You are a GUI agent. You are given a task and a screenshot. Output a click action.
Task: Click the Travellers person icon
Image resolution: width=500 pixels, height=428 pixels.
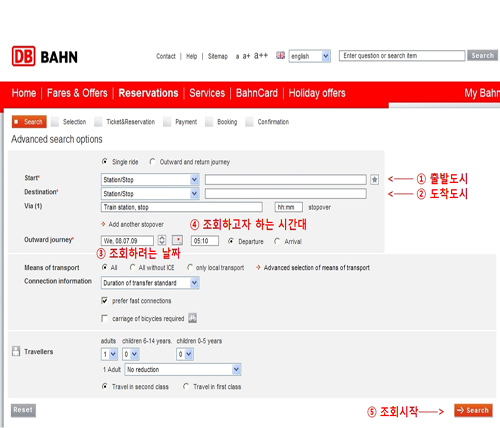pos(16,351)
